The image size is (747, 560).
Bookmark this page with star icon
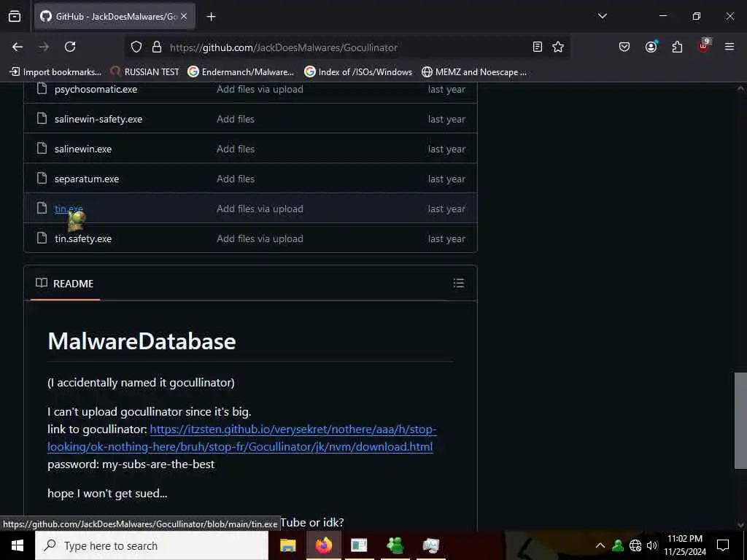pyautogui.click(x=558, y=47)
